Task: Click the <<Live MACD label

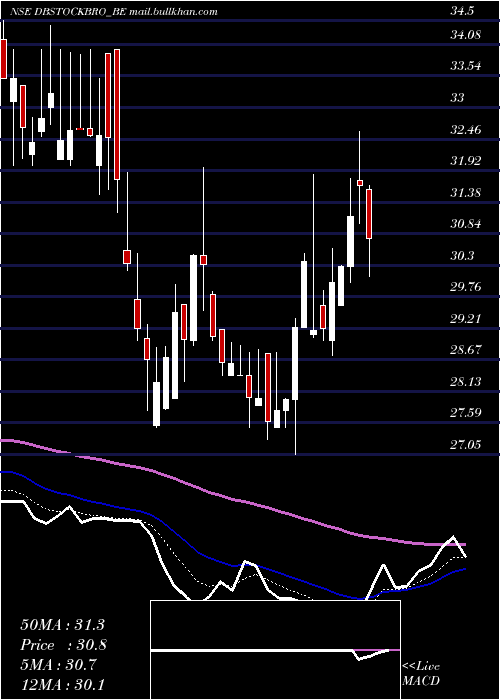Action: click(421, 674)
